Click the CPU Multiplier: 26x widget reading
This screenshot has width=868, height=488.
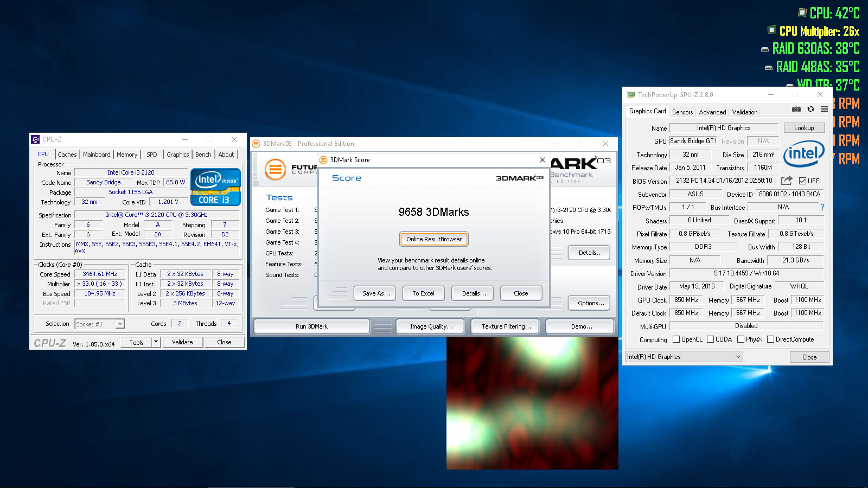point(813,31)
